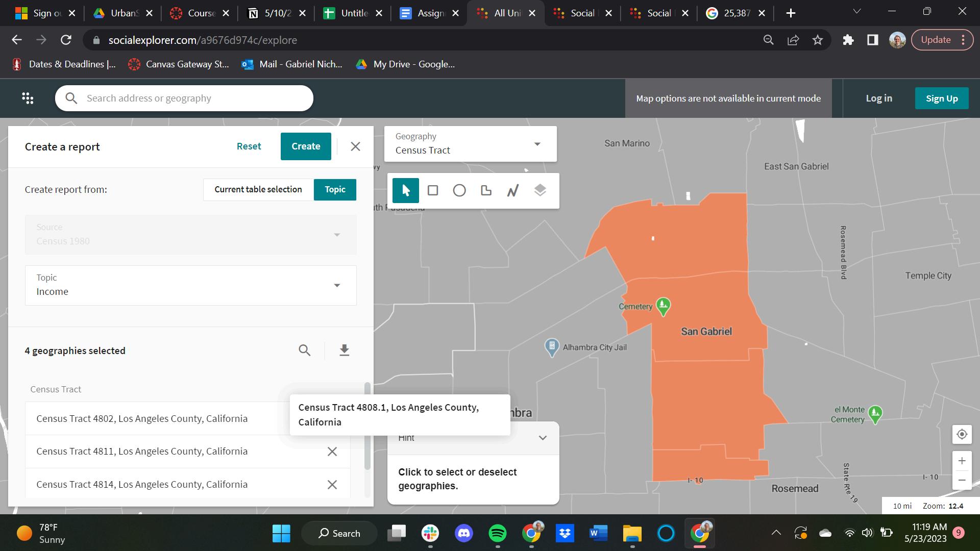The width and height of the screenshot is (980, 551).
Task: Select the circle selection tool
Action: [x=459, y=191]
